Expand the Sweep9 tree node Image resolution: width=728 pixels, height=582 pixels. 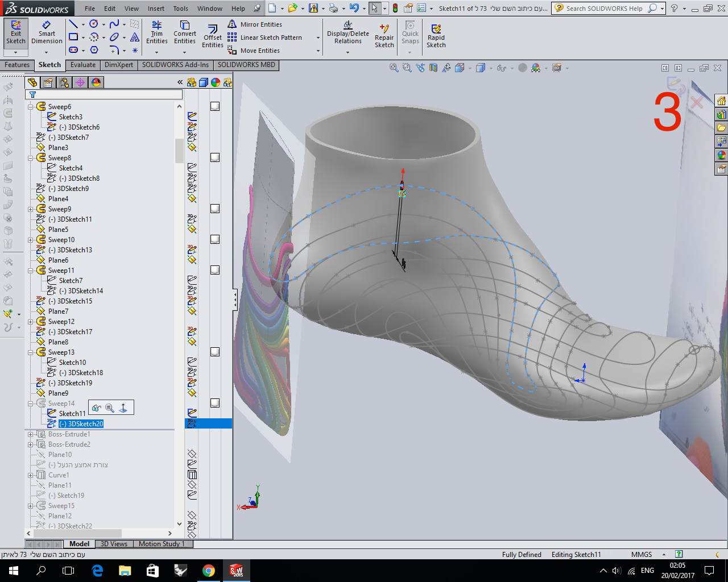[31, 209]
